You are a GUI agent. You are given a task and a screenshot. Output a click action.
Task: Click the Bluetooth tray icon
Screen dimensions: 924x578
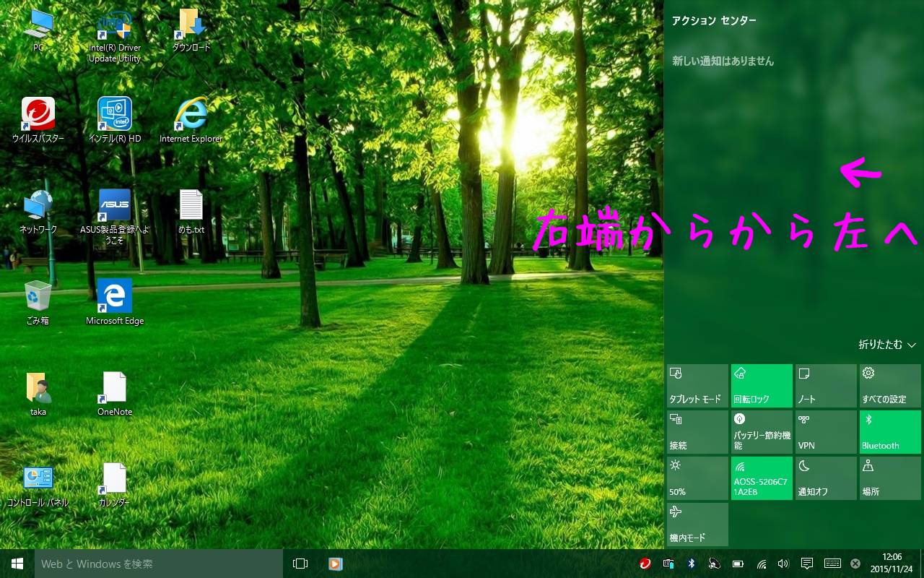pyautogui.click(x=691, y=564)
